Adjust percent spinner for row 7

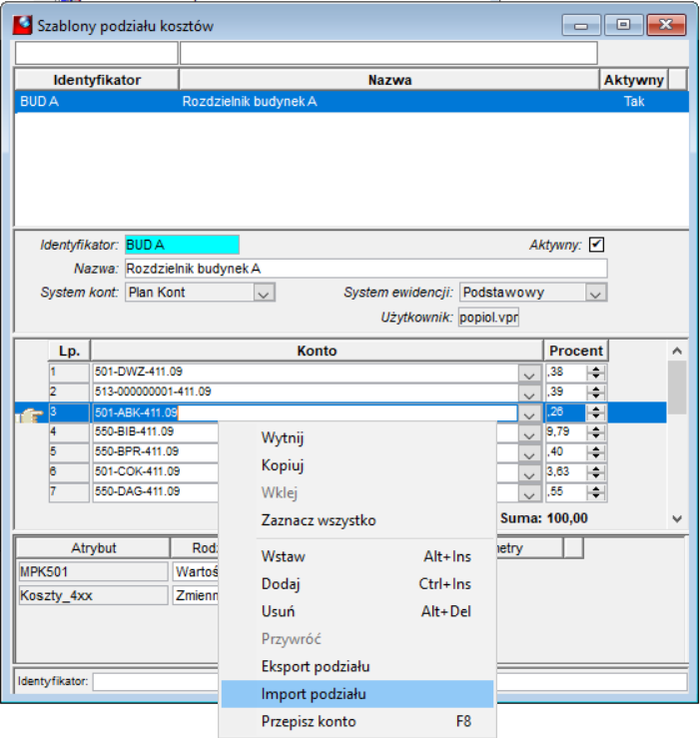[x=596, y=492]
